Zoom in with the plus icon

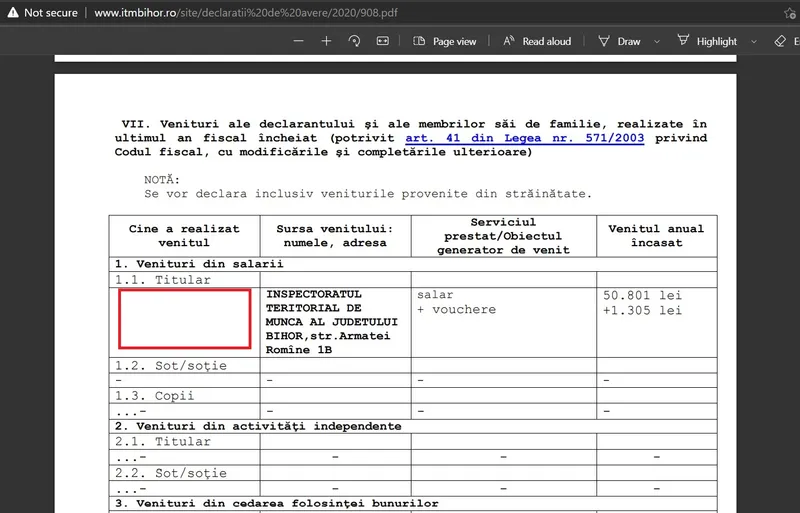point(327,41)
